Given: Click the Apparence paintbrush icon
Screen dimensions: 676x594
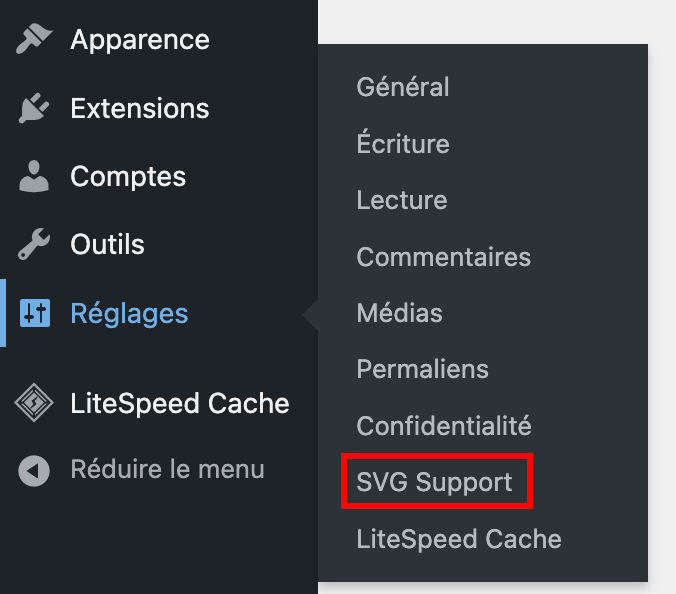Looking at the screenshot, I should click(x=35, y=40).
